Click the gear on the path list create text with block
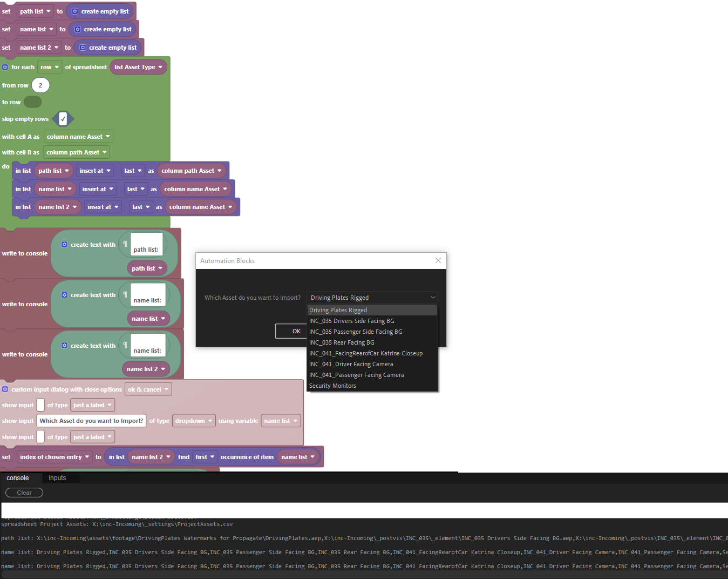The width and height of the screenshot is (728, 579). [65, 244]
